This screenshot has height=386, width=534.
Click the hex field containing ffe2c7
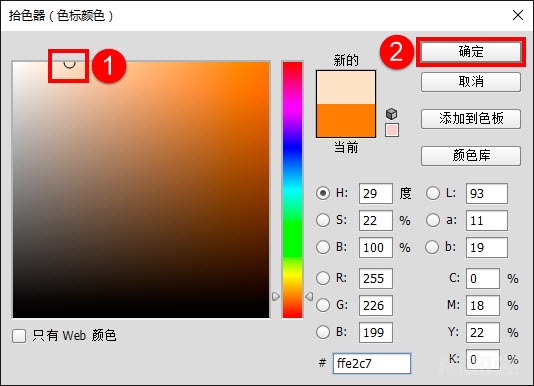click(372, 364)
